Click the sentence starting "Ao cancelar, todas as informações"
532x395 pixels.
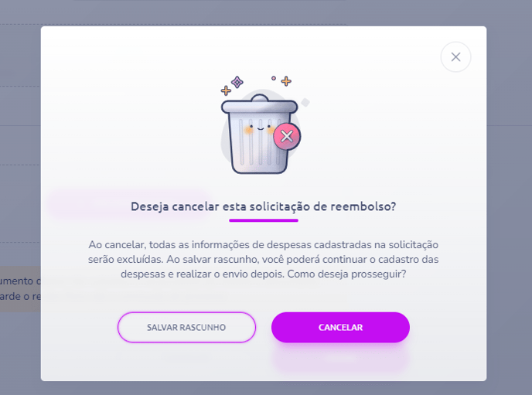pyautogui.click(x=263, y=252)
